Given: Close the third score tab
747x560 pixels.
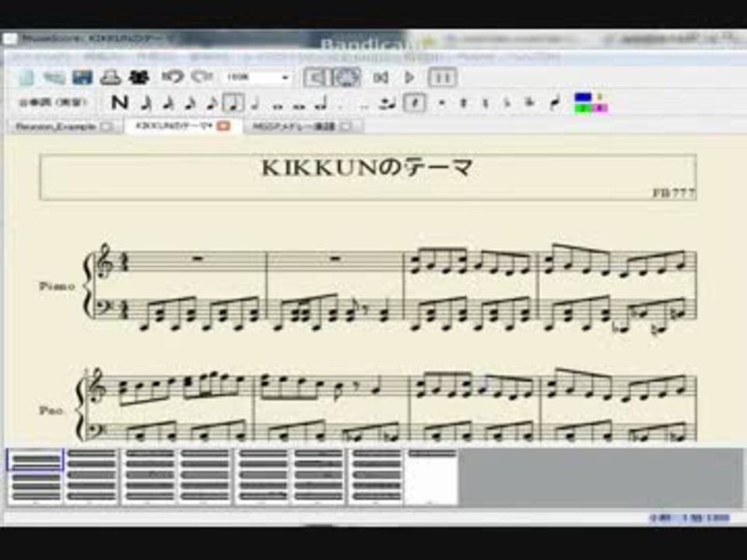Looking at the screenshot, I should (x=347, y=127).
